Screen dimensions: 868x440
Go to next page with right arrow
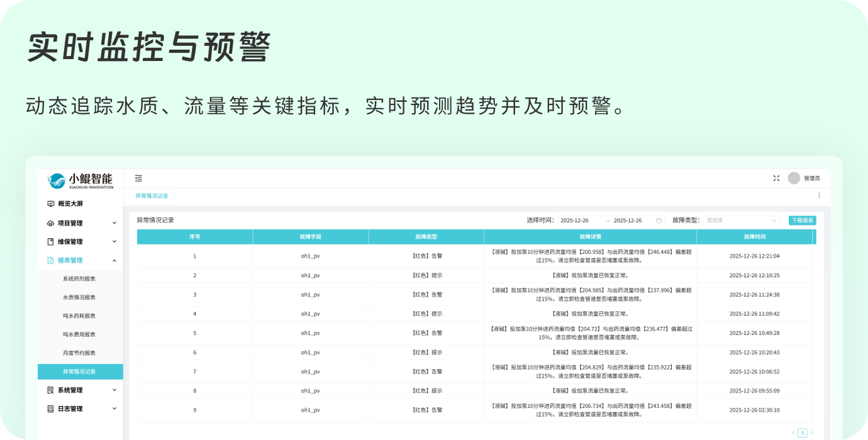point(811,433)
